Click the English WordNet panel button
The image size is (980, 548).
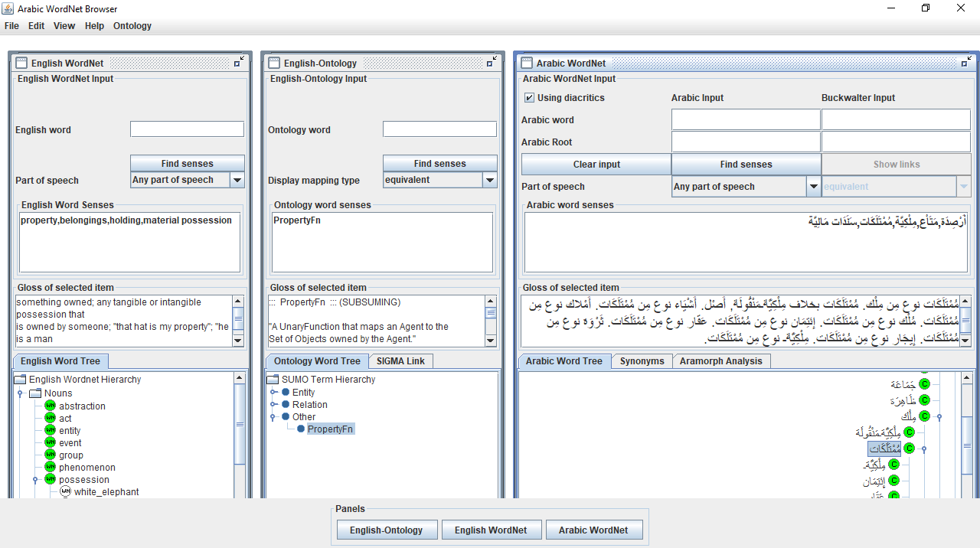tap(491, 530)
